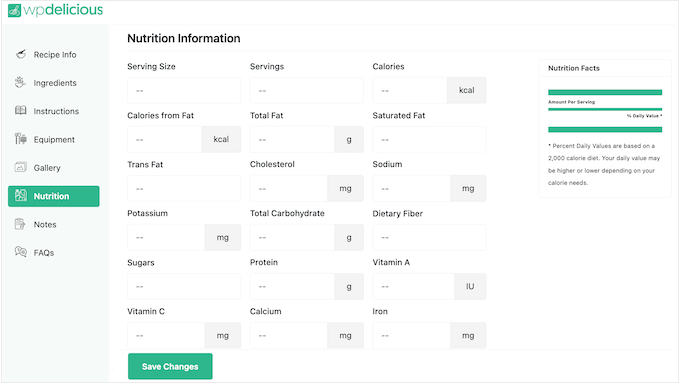Click the wpdelicious brand name

pyautogui.click(x=63, y=10)
